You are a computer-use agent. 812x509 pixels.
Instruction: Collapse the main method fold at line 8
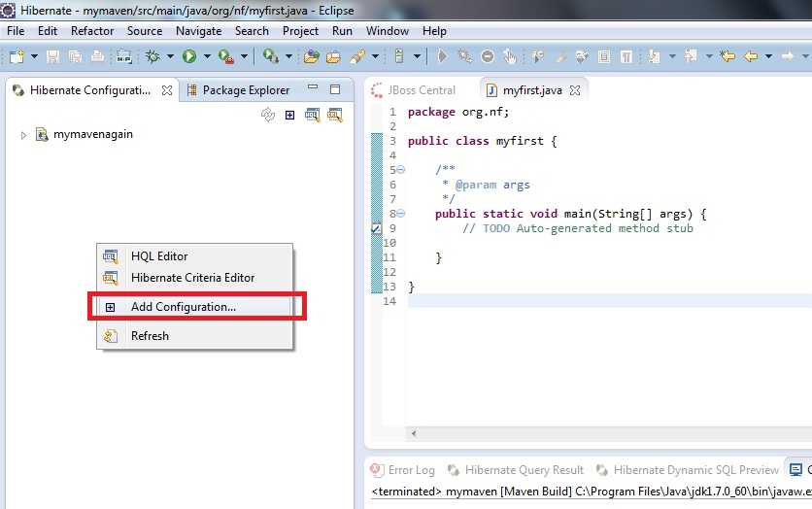401,214
